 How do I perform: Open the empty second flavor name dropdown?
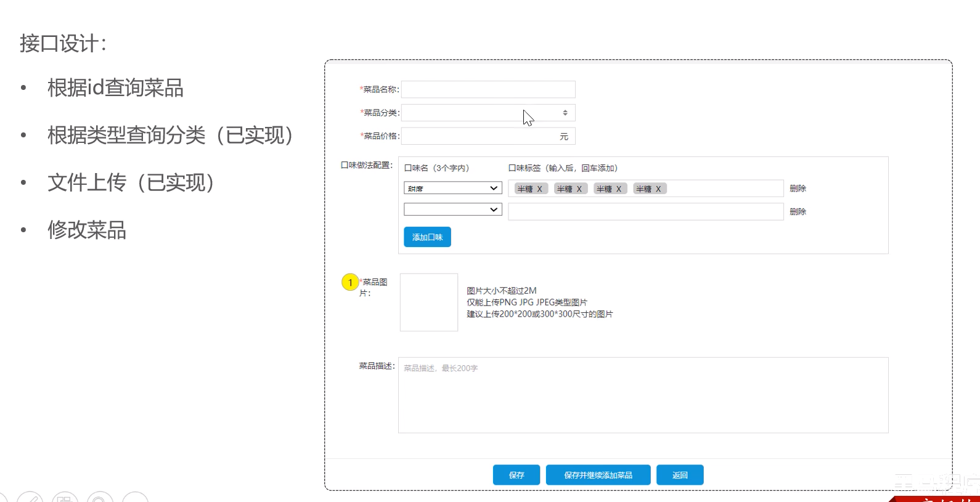coord(452,210)
